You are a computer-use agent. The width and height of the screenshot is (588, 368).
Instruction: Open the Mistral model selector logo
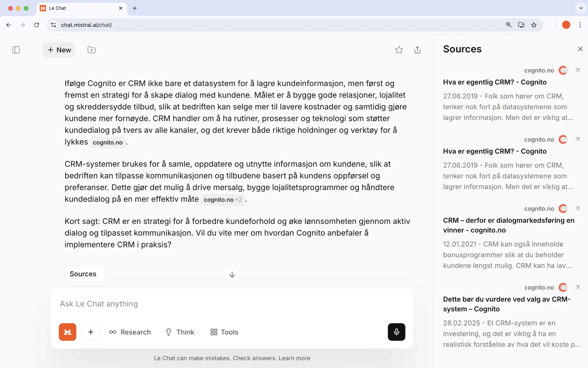pos(68,332)
